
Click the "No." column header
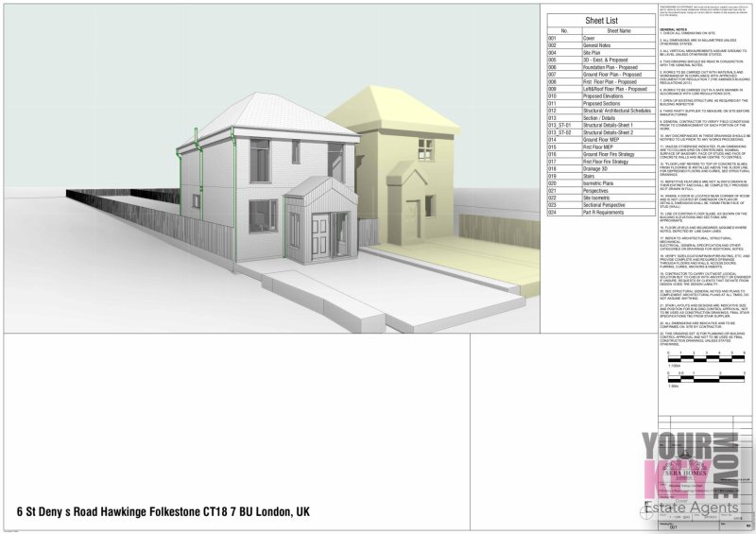(x=564, y=31)
